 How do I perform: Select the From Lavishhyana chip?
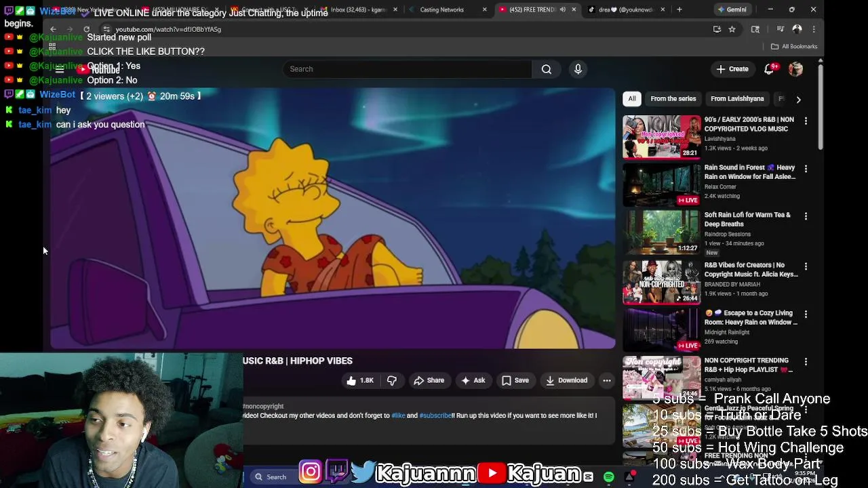737,99
